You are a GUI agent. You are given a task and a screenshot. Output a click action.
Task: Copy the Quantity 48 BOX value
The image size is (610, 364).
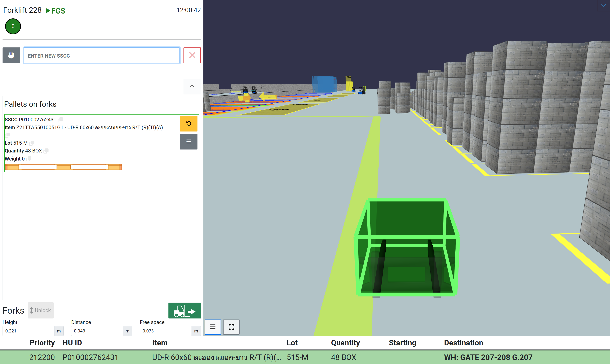tap(46, 151)
